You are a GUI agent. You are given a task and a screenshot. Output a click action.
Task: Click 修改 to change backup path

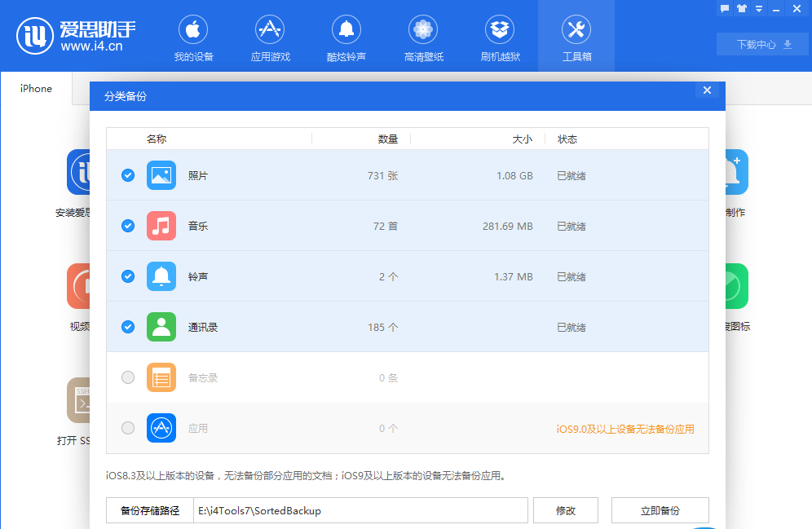point(566,511)
